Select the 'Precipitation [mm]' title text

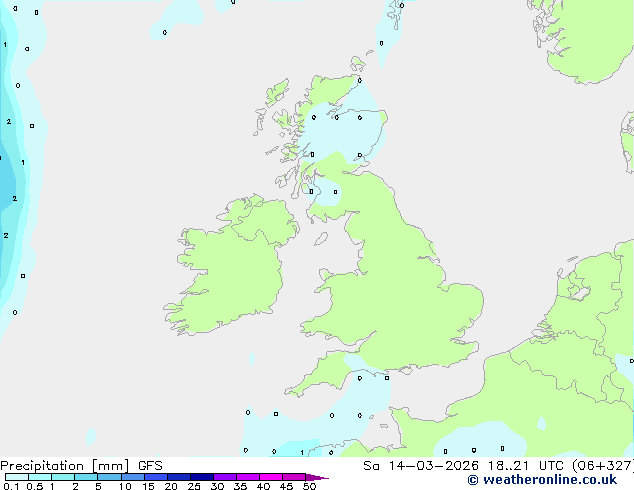65,466
